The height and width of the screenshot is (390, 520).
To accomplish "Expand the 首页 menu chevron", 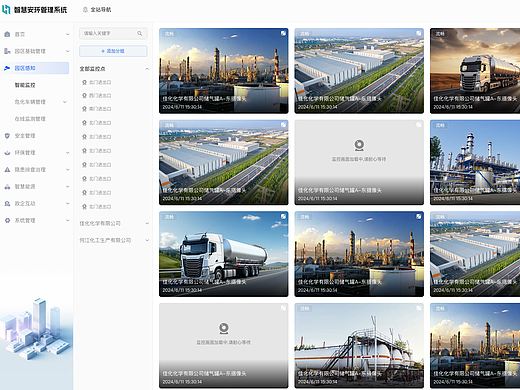I will tap(68, 34).
